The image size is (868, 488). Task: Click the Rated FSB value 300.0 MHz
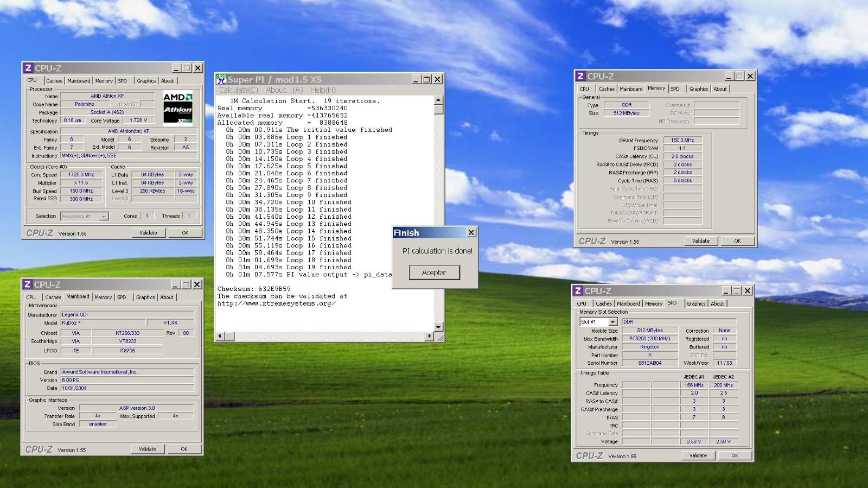pos(81,199)
